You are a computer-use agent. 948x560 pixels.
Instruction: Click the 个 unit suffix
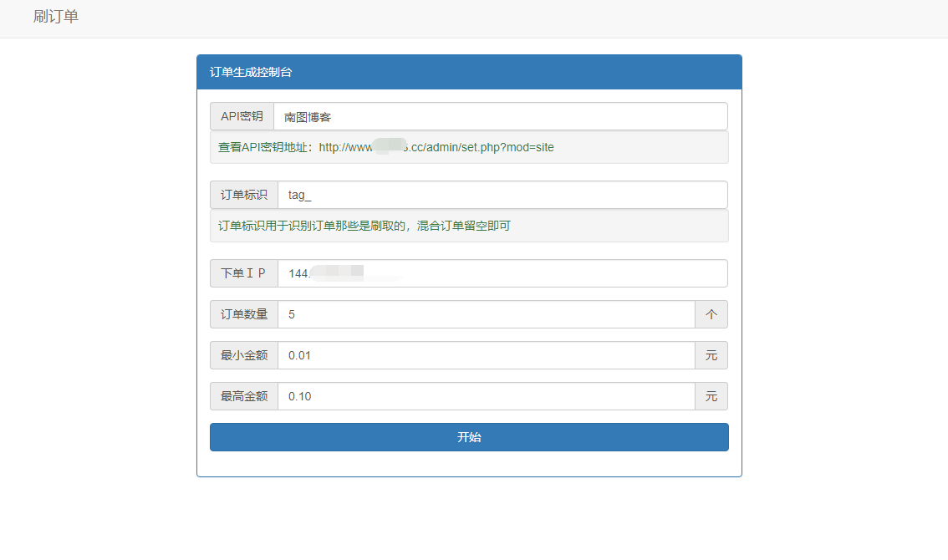[x=711, y=314]
